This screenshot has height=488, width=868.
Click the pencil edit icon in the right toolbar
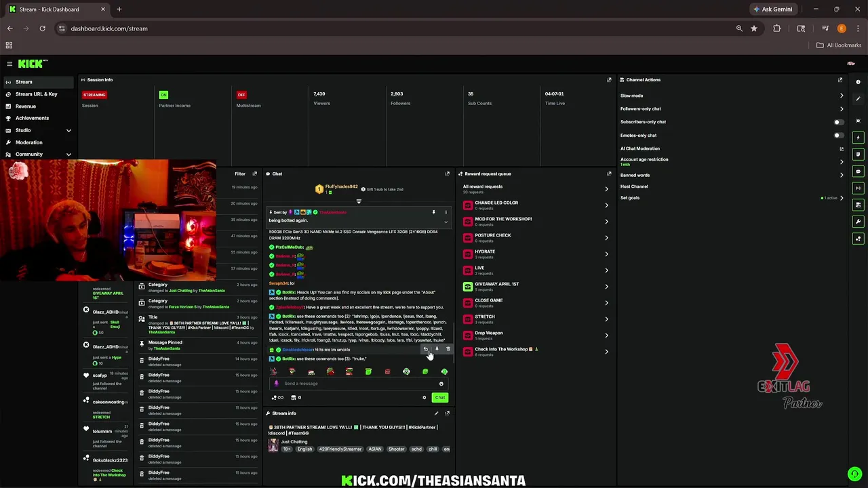pyautogui.click(x=858, y=99)
